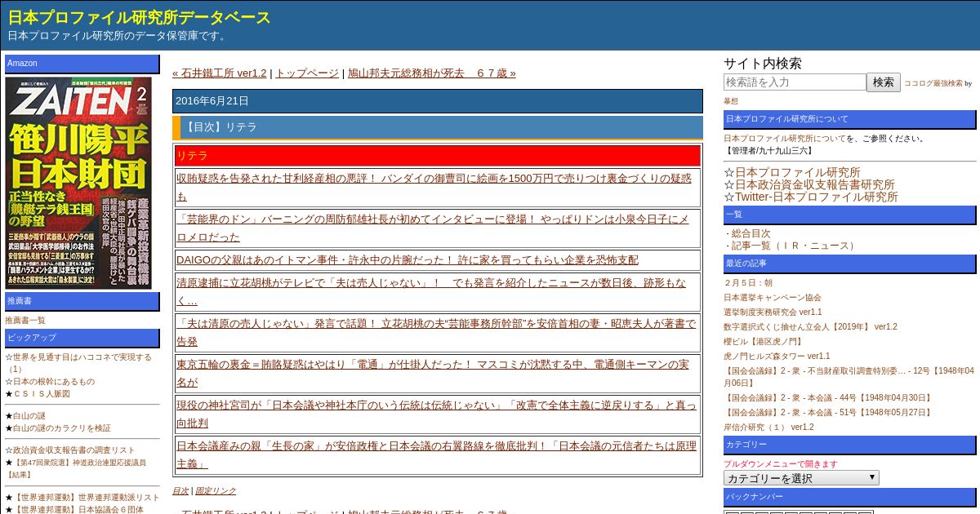Go to next article 鳩山邦夫元総務相が死去
The height and width of the screenshot is (514, 980).
(x=432, y=73)
